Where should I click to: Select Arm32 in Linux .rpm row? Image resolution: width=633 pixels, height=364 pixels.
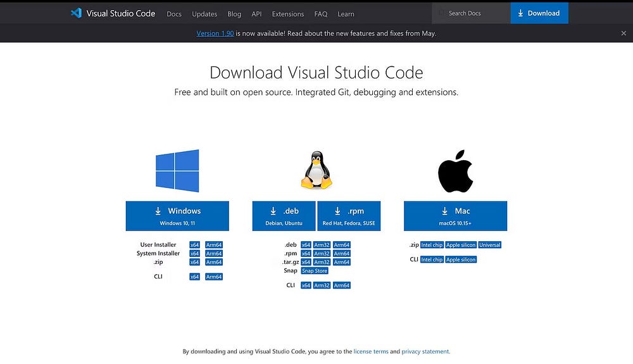coord(322,253)
